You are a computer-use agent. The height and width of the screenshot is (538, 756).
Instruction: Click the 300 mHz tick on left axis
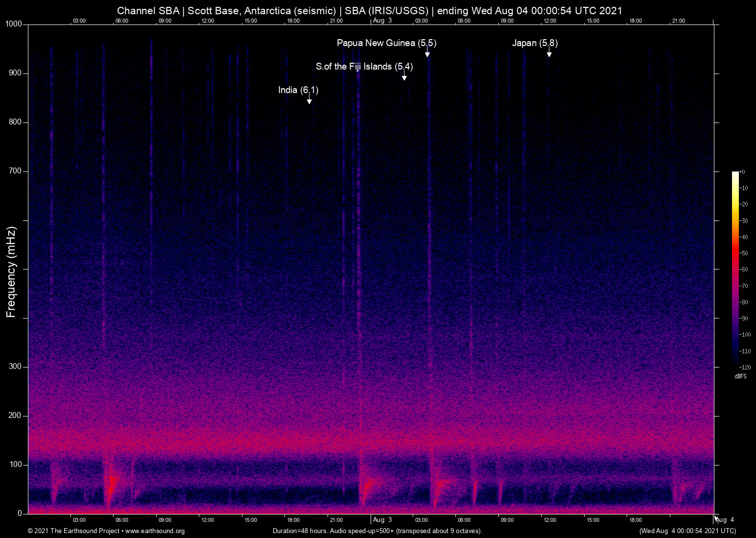(16, 366)
